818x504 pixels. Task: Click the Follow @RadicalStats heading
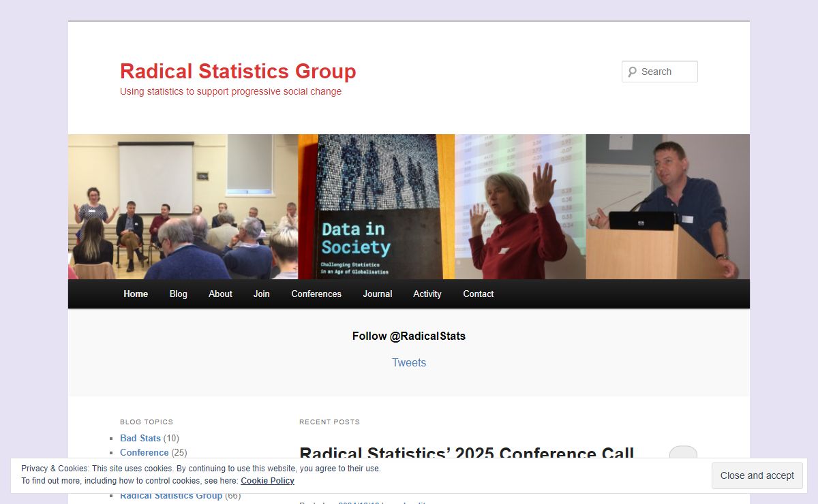click(x=409, y=336)
